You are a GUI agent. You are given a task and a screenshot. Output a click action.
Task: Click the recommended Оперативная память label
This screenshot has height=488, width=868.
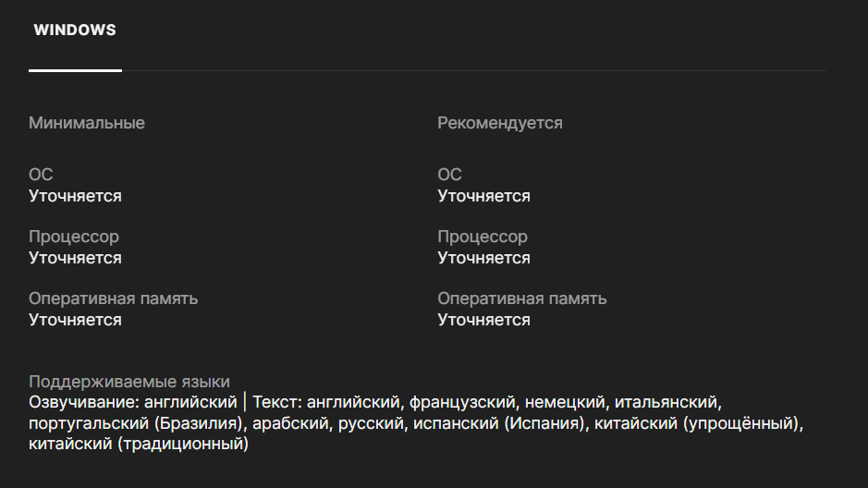pyautogui.click(x=522, y=299)
